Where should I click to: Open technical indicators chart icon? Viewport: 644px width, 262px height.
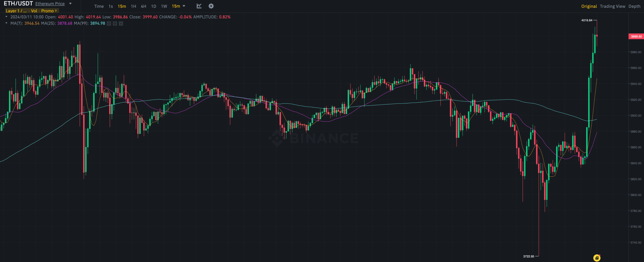pos(199,6)
